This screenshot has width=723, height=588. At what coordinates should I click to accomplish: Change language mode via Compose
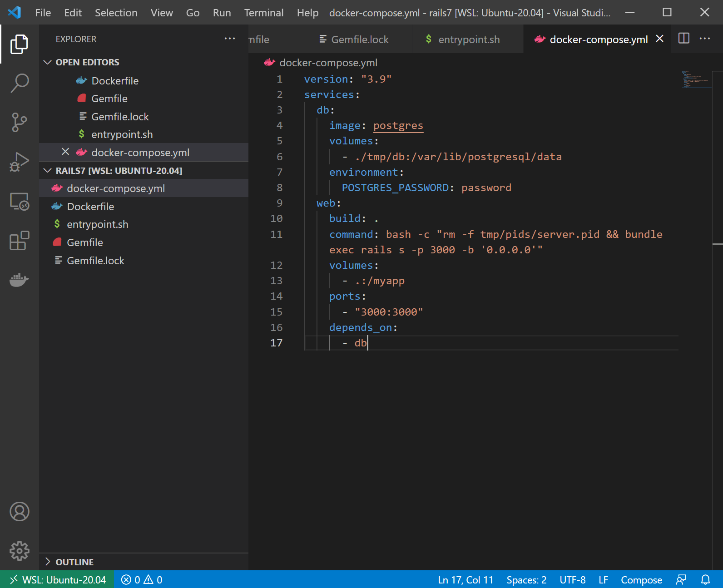[641, 580]
